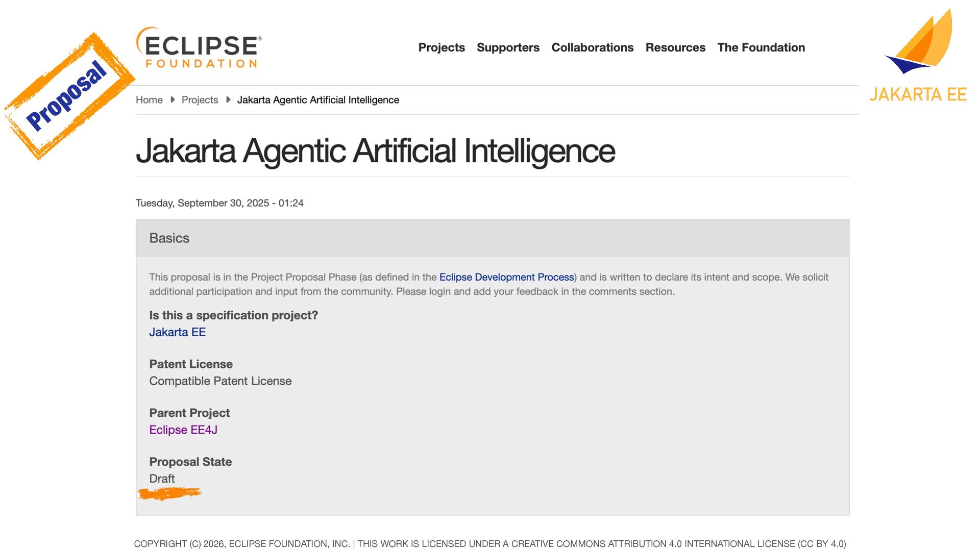980x551 pixels.
Task: Open the Eclipse EE4J parent project link
Action: 183,430
